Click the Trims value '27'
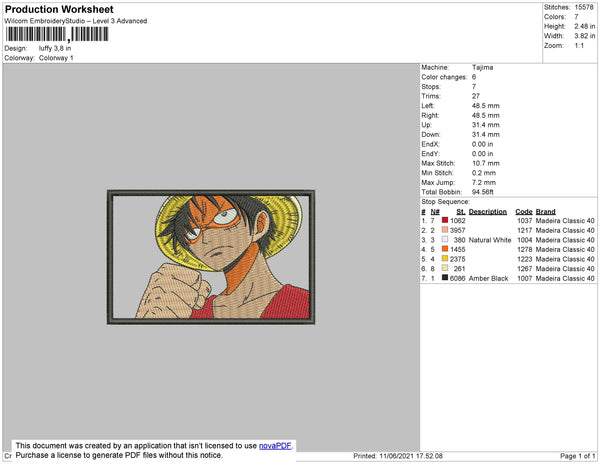 pos(476,96)
